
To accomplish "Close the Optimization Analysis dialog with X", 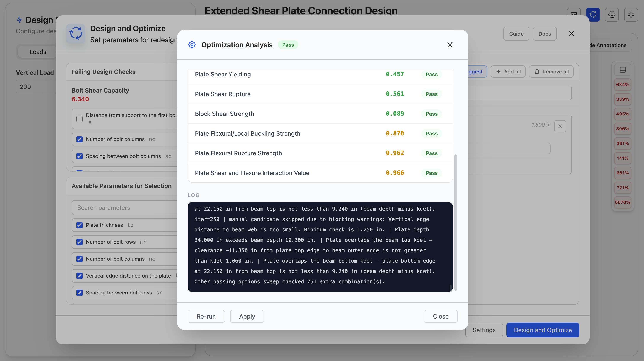I will click(x=450, y=45).
